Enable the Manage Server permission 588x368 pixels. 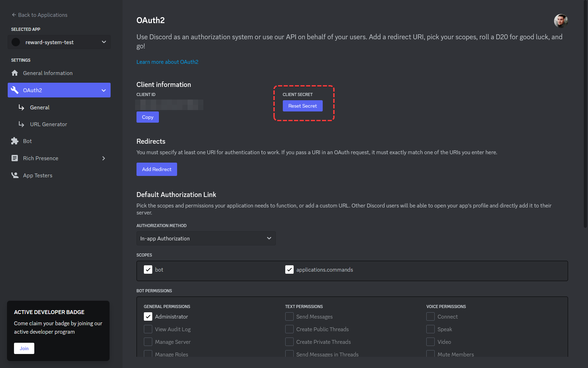148,342
